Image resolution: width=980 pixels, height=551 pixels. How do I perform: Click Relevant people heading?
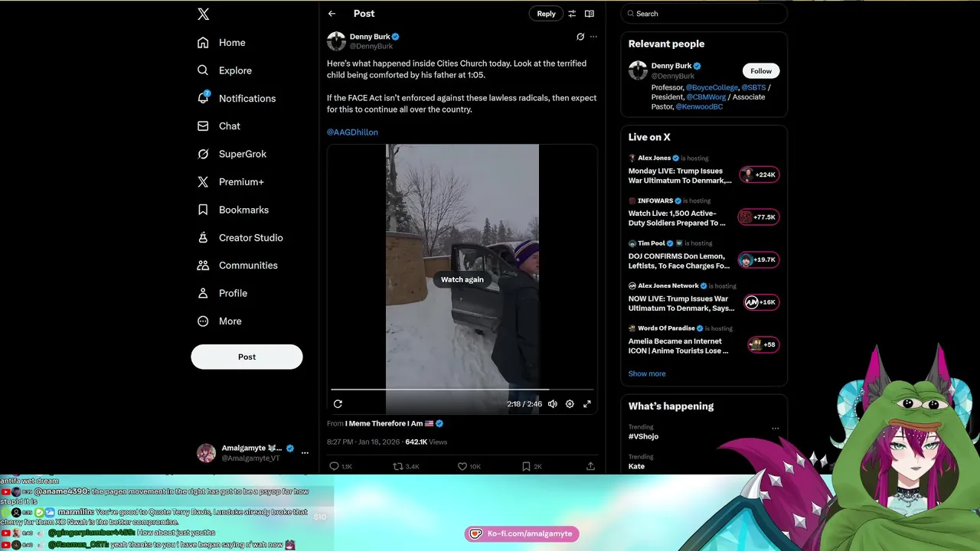pyautogui.click(x=666, y=44)
